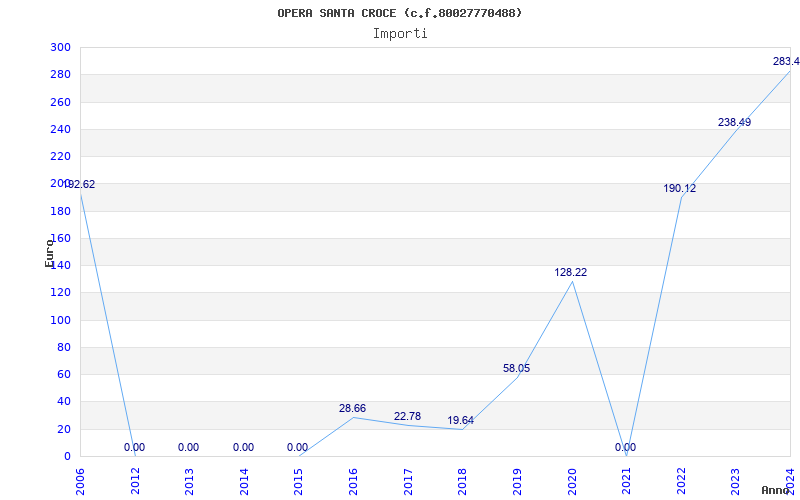800x500 pixels.
Task: Select the 2020 x-axis year label
Action: pyautogui.click(x=571, y=482)
